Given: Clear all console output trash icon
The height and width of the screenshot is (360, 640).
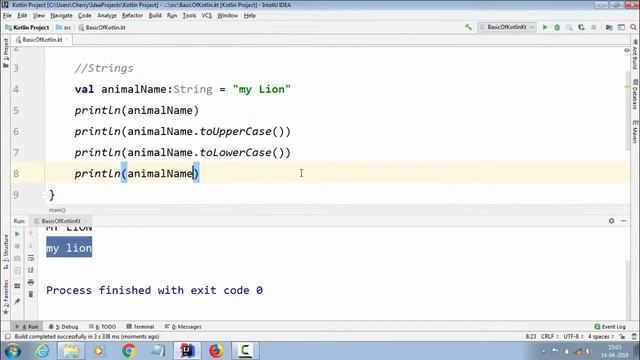Looking at the screenshot, I should [x=31, y=294].
